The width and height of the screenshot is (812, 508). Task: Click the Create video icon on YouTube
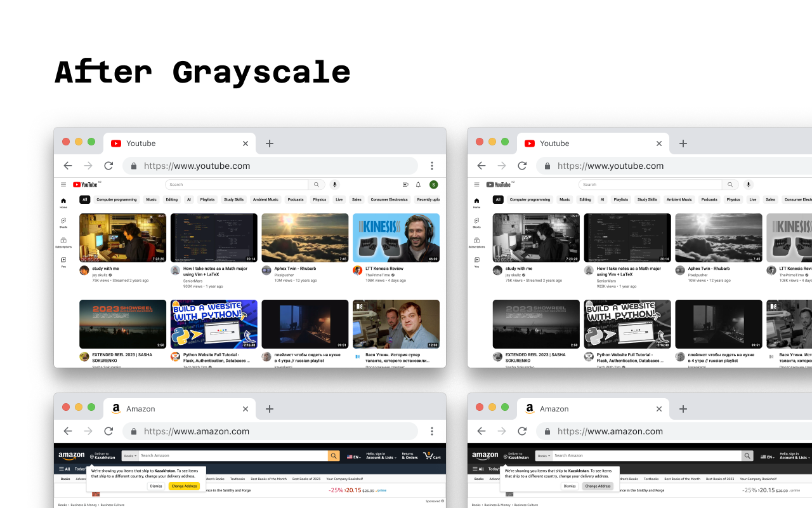point(405,184)
